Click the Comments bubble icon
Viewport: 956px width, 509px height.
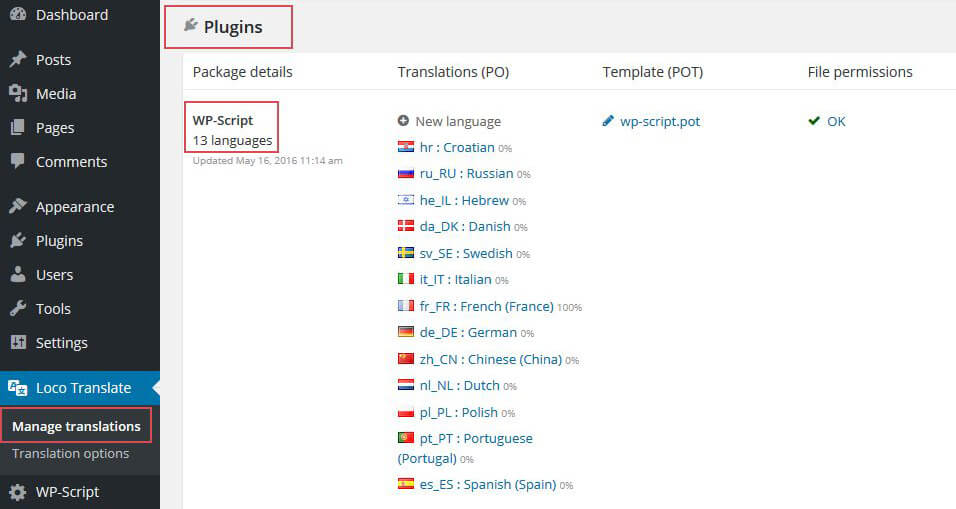[18, 161]
